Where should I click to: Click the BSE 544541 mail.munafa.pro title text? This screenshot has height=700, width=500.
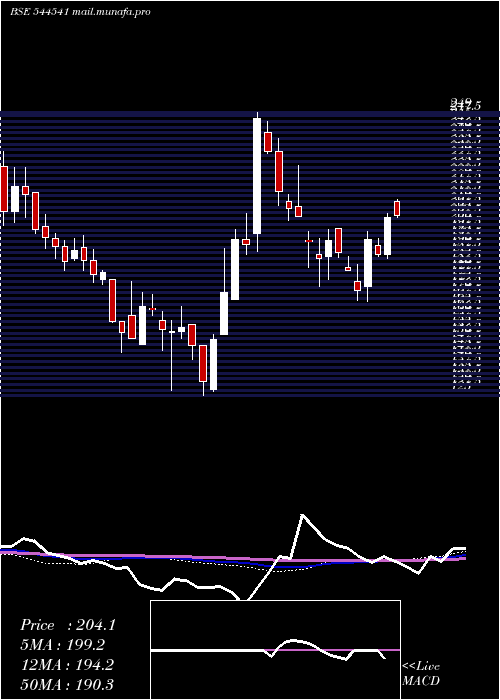(80, 12)
